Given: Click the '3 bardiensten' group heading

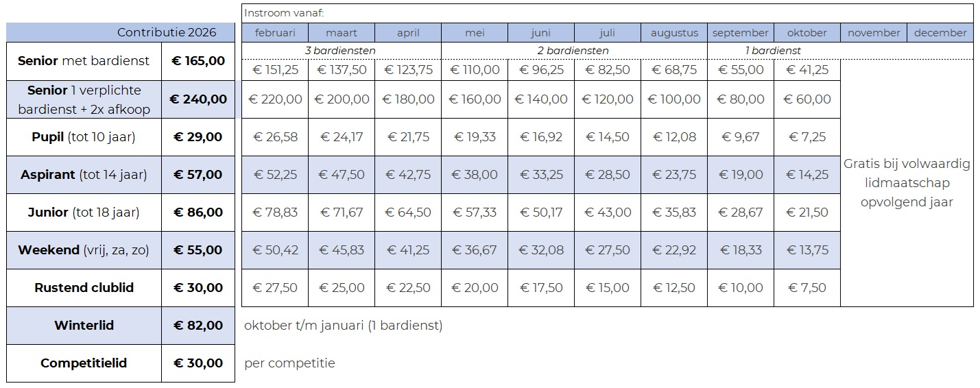Looking at the screenshot, I should (x=341, y=51).
